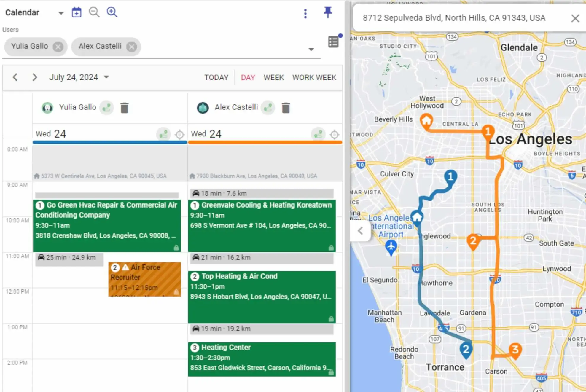
Task: Toggle location target on Alex Castelli's day
Action: 334,134
